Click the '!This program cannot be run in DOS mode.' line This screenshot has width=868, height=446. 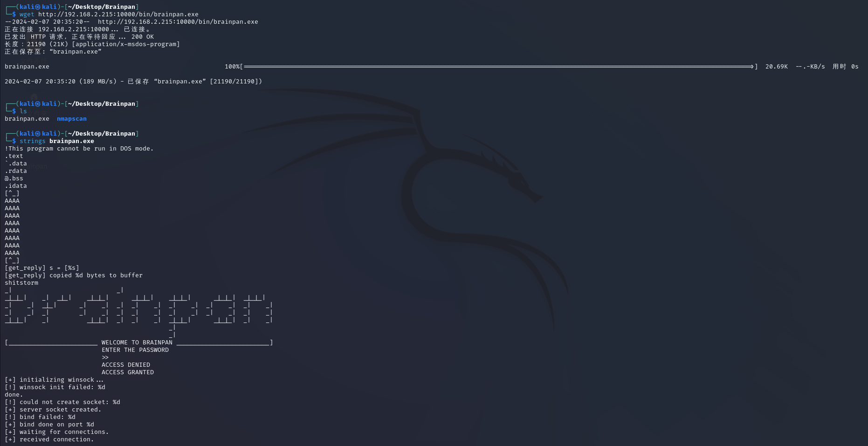click(x=79, y=149)
